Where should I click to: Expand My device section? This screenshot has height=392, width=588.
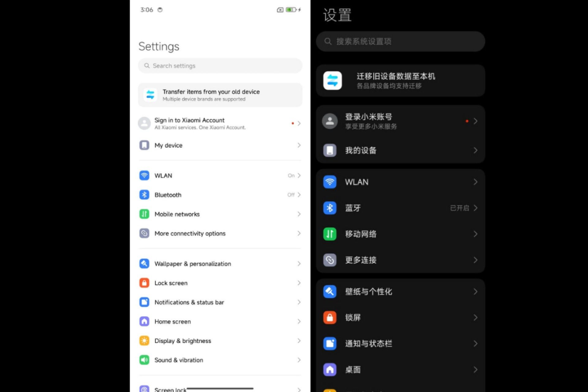pyautogui.click(x=220, y=145)
